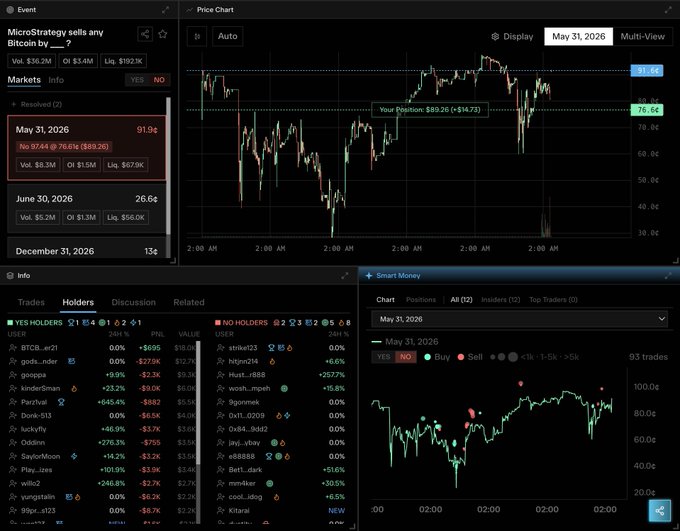
Task: Click trophy badge next to e88888
Action: [x=269, y=456]
